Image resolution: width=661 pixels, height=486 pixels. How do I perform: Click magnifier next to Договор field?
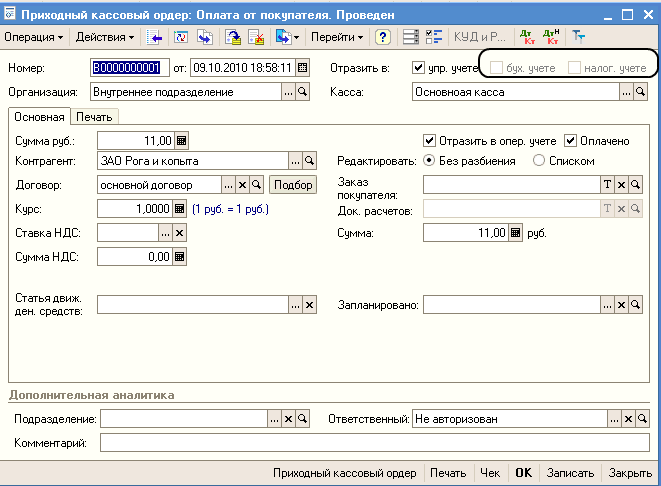(x=256, y=185)
